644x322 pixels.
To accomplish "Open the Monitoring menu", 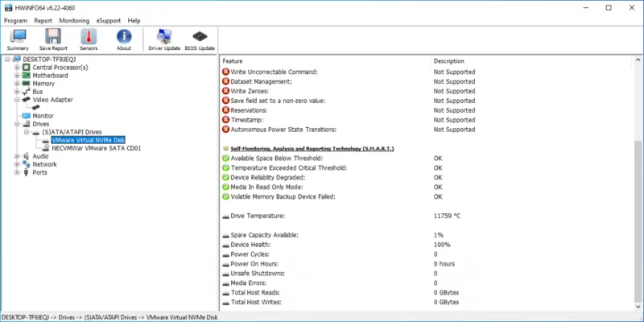I will (74, 21).
